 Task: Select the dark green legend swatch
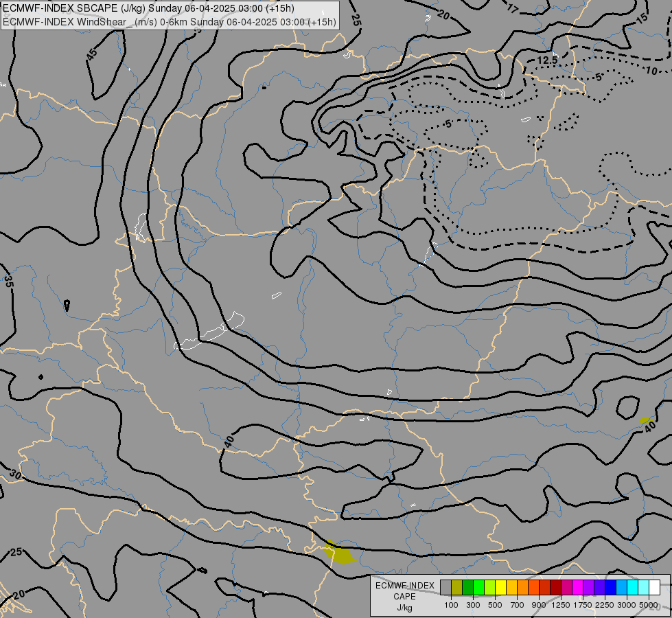click(467, 587)
